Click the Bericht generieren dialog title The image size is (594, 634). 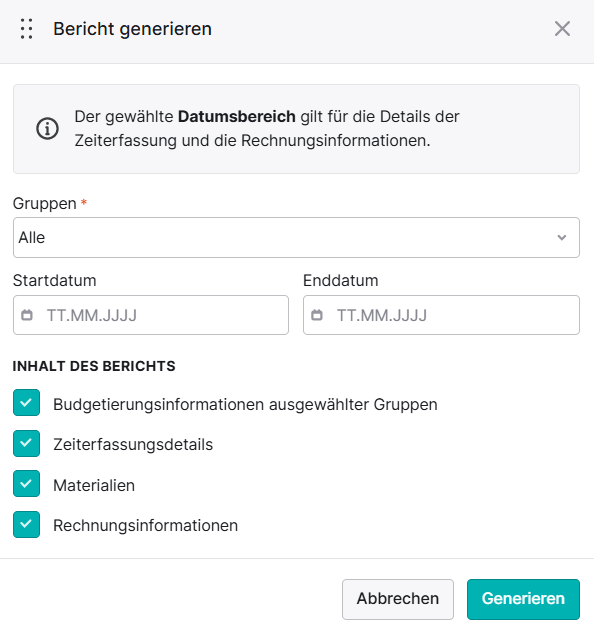[132, 29]
